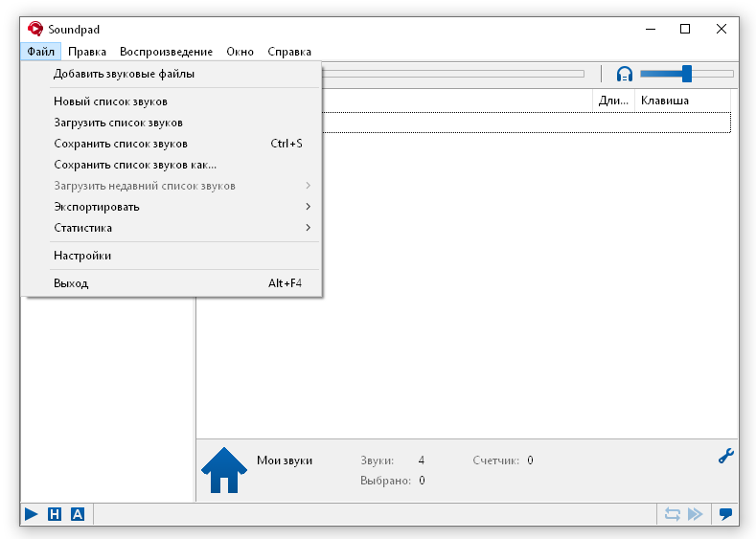Toggle the repeat loop icon

click(672, 514)
